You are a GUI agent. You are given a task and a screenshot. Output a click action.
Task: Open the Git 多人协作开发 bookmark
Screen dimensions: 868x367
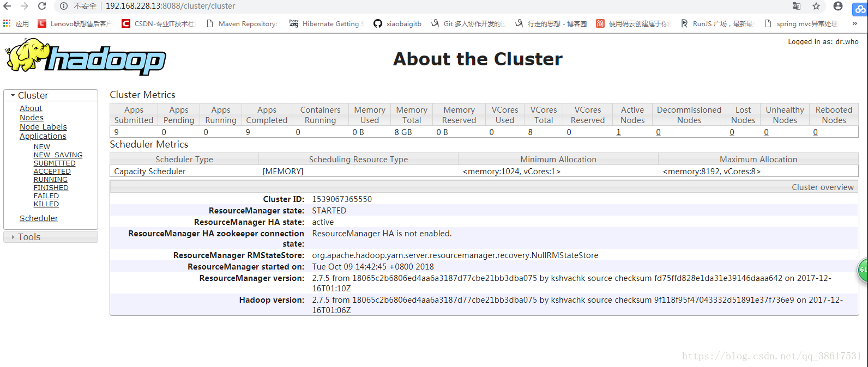tap(468, 23)
